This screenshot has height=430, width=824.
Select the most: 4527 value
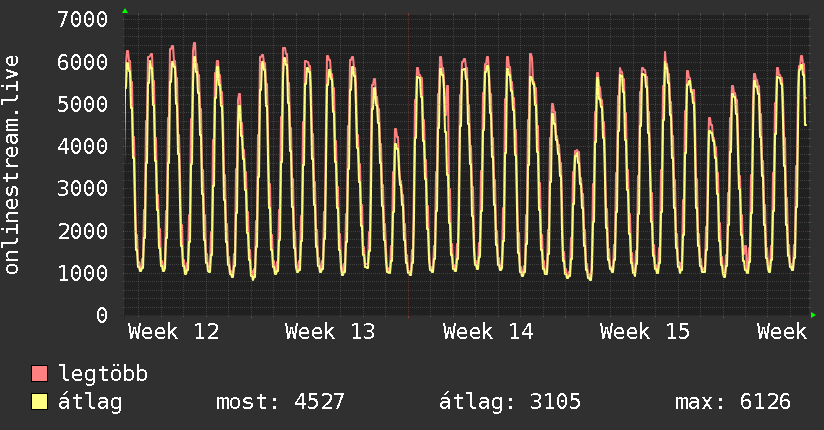[x=280, y=402]
